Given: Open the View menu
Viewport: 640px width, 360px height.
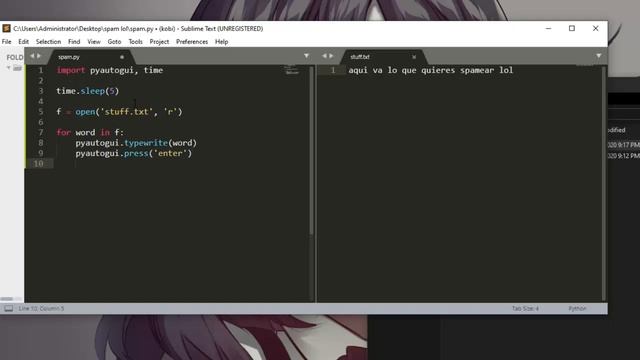Looking at the screenshot, I should click(x=94, y=42).
